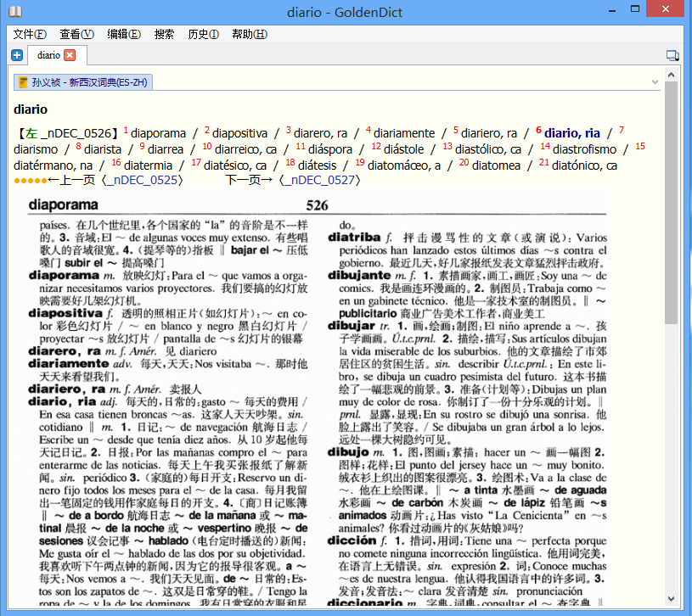Image resolution: width=692 pixels, height=616 pixels.
Task: Click the scrollbar up arrow
Action: pyautogui.click(x=672, y=75)
